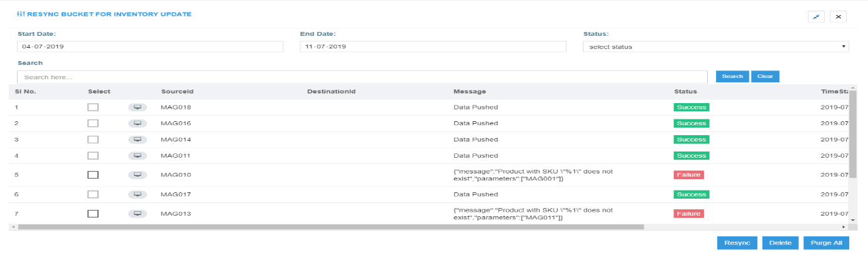868x259 pixels.
Task: Click the Status column header
Action: 685,92
